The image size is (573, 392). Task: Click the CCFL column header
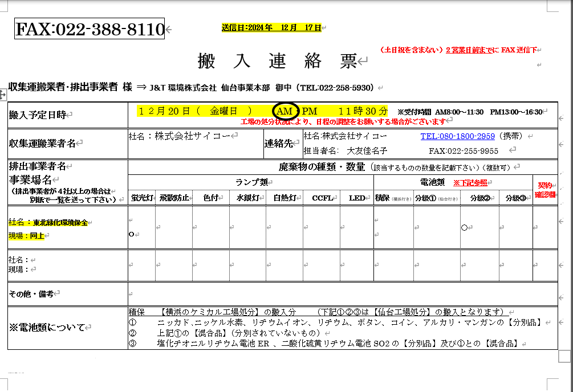coord(322,198)
